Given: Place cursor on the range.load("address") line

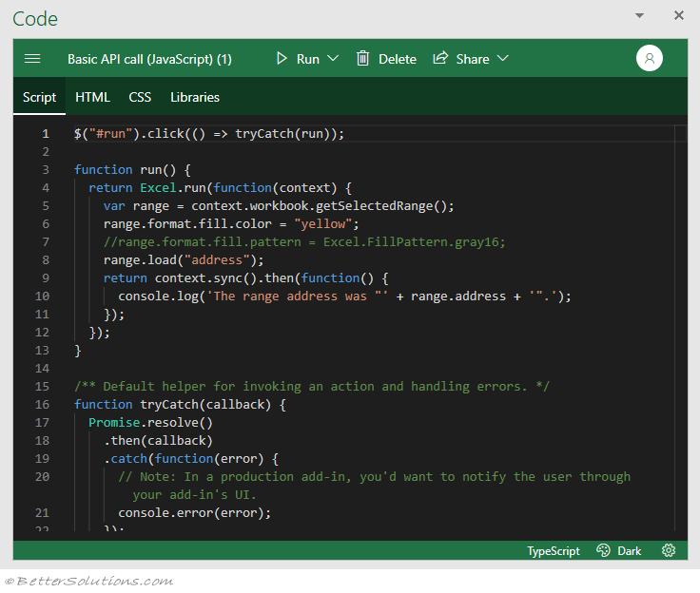Looking at the screenshot, I should click(183, 260).
